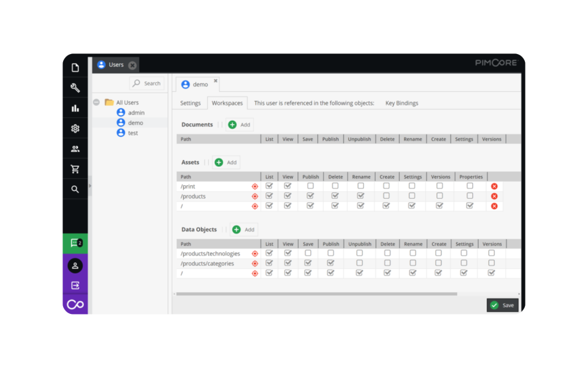
Task: Enable Publish checkbox for /print asset
Action: click(x=310, y=186)
